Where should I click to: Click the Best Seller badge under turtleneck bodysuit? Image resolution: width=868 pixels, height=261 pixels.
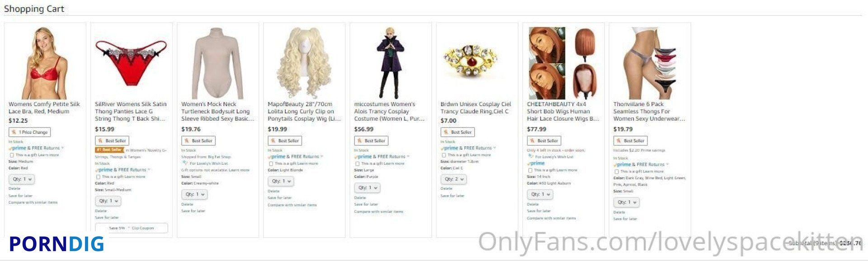[x=198, y=141]
